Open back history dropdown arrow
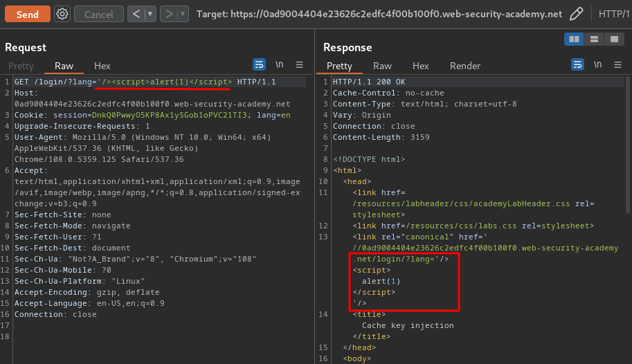This screenshot has height=364, width=632. click(150, 14)
